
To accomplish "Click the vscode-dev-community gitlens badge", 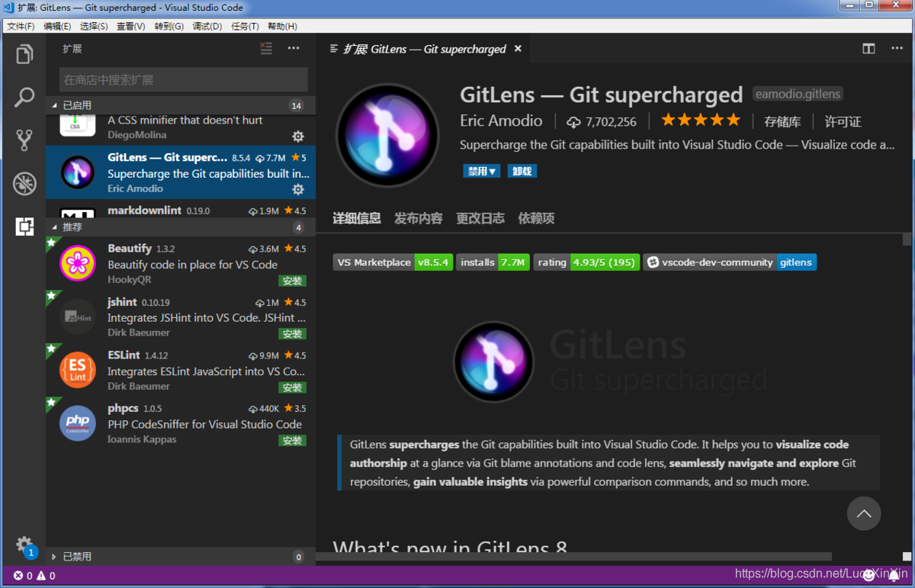I will pyautogui.click(x=730, y=262).
